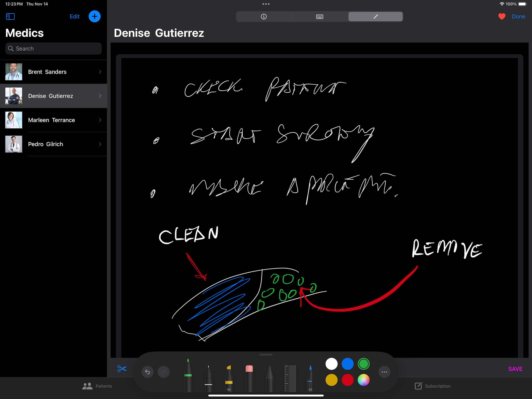Open Brent Sanders row chevron
This screenshot has width=532, height=399.
coord(100,72)
